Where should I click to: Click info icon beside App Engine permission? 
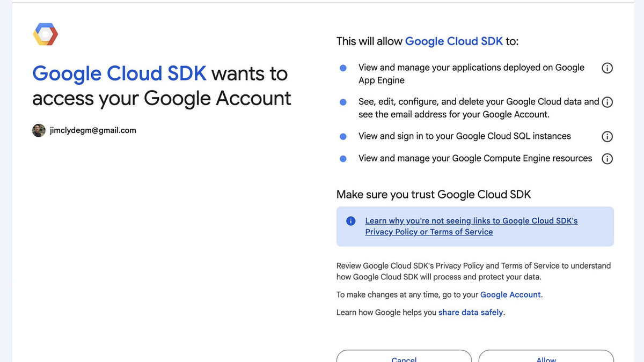point(607,68)
